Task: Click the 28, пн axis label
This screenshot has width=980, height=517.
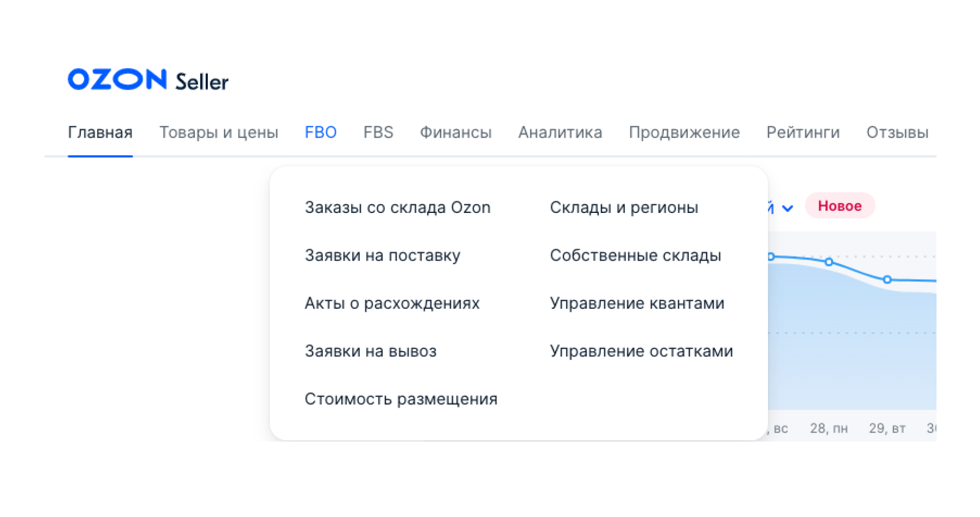Action: click(829, 428)
